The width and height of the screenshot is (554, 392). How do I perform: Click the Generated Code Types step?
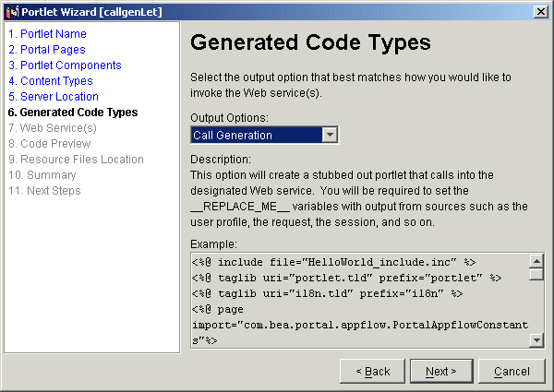[x=72, y=113]
